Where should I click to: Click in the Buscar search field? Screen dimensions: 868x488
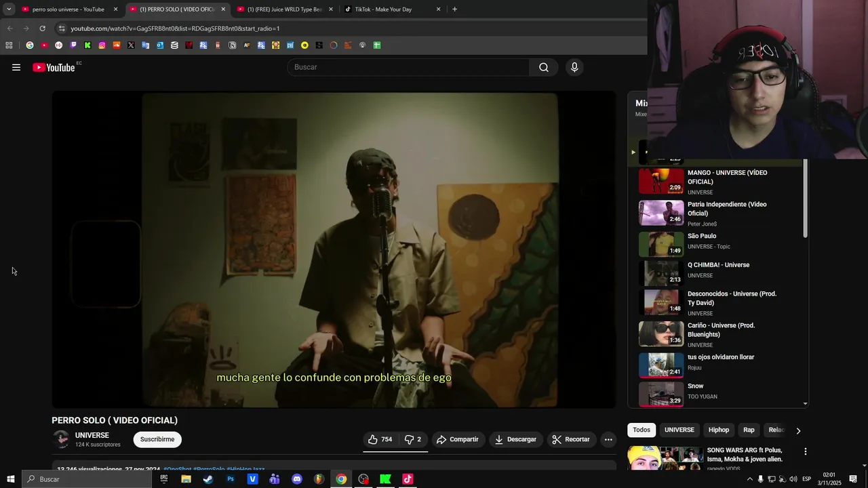tap(408, 67)
